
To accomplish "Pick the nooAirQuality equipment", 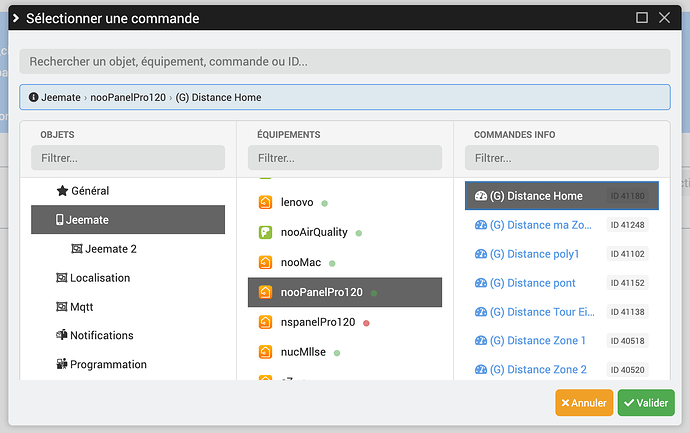I will (345, 232).
